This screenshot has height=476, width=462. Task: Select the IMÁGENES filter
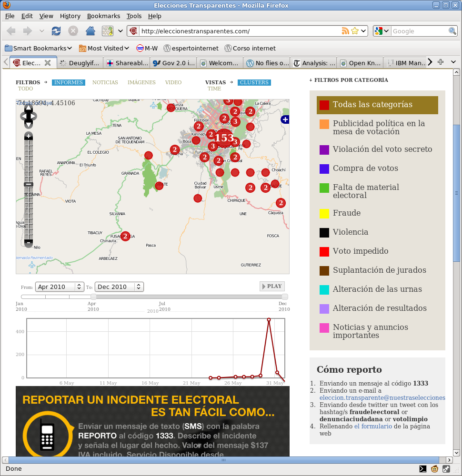pyautogui.click(x=141, y=82)
